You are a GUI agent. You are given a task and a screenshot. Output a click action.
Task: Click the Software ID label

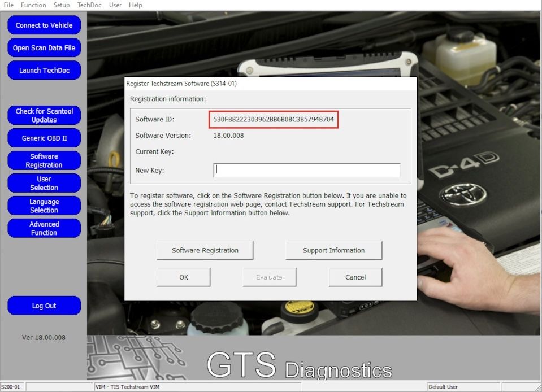coord(155,120)
